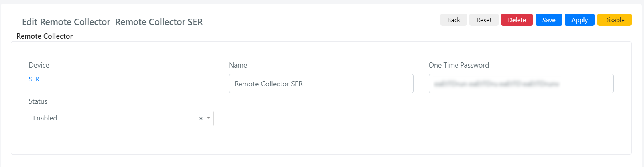Click the Status label
The width and height of the screenshot is (644, 167).
pos(38,101)
